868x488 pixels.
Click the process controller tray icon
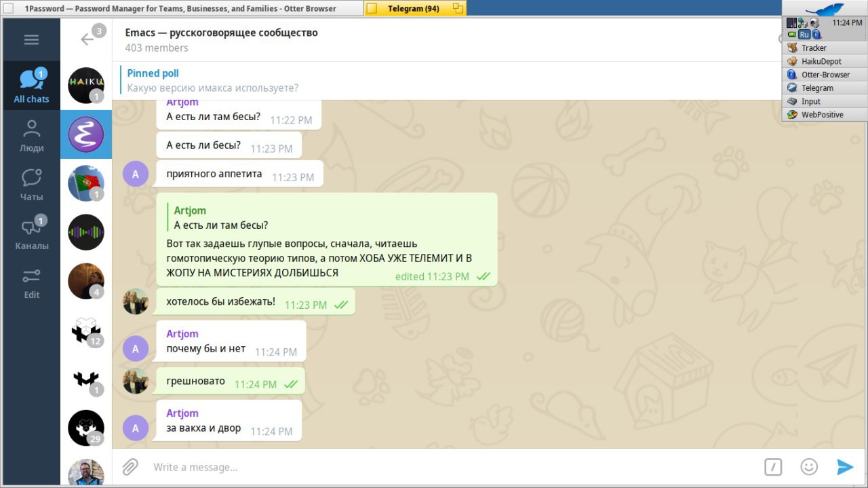pyautogui.click(x=791, y=22)
